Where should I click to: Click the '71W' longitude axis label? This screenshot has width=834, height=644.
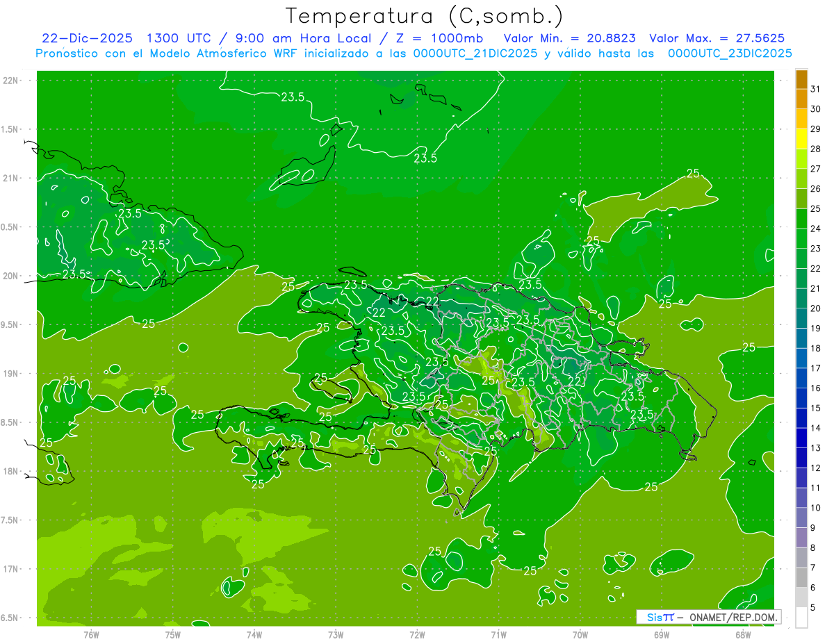click(498, 634)
